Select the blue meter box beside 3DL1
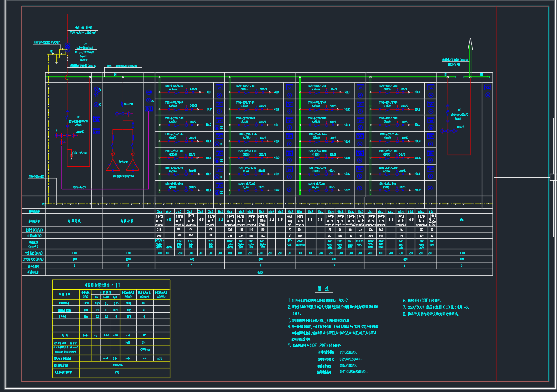The width and height of the screenshot is (557, 392). [219, 87]
